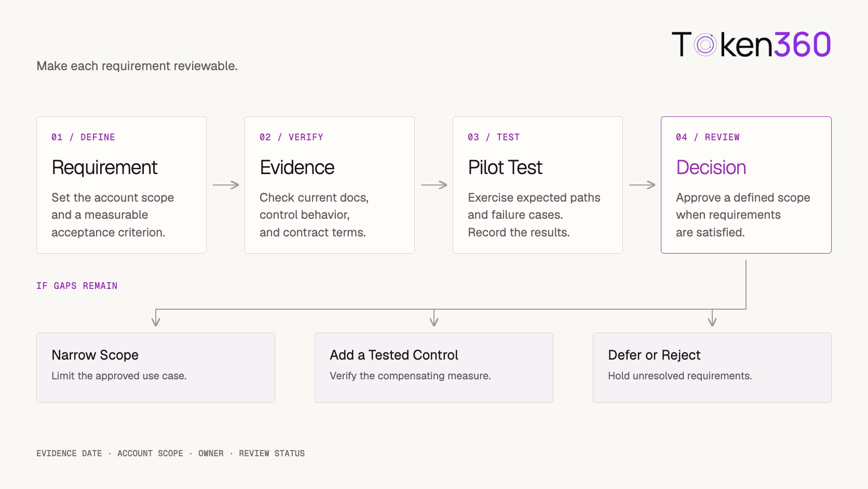Screen dimensions: 868x489
Task: Click 'Check current docs,' description text
Action: (314, 197)
